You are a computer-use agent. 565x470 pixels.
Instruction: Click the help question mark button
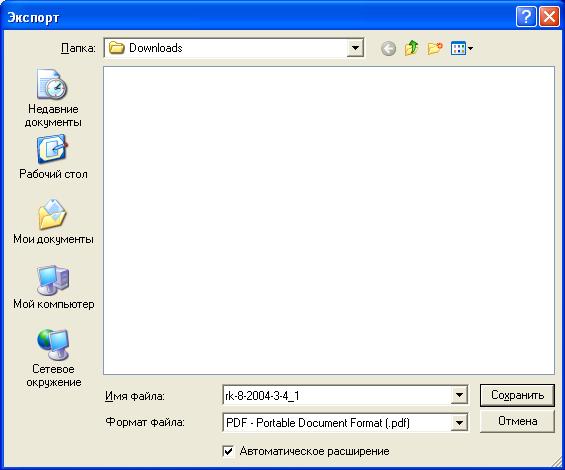click(x=526, y=17)
